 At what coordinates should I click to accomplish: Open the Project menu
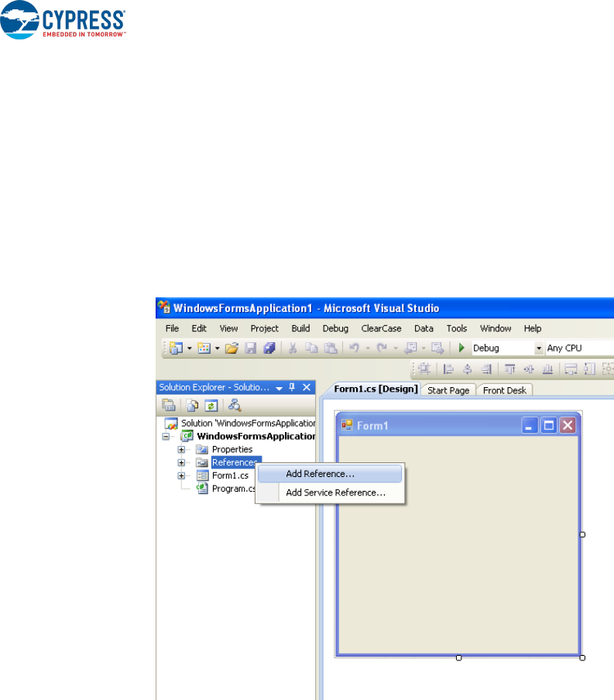tap(264, 328)
